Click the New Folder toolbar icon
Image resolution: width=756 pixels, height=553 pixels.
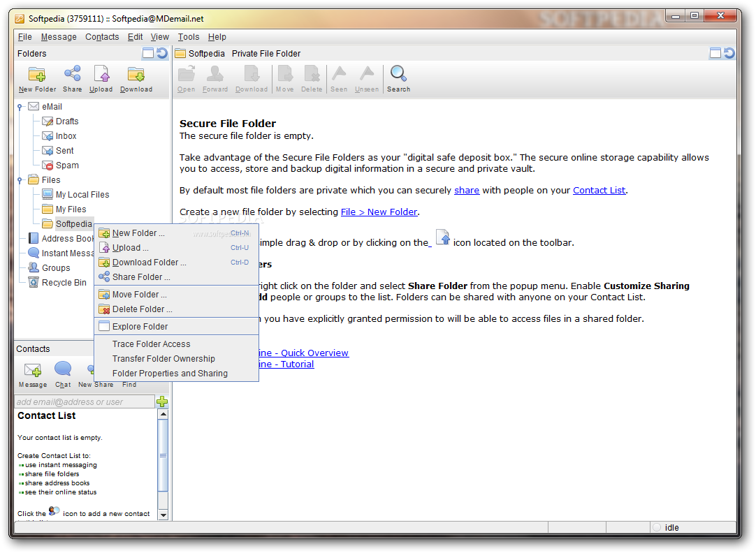point(37,75)
